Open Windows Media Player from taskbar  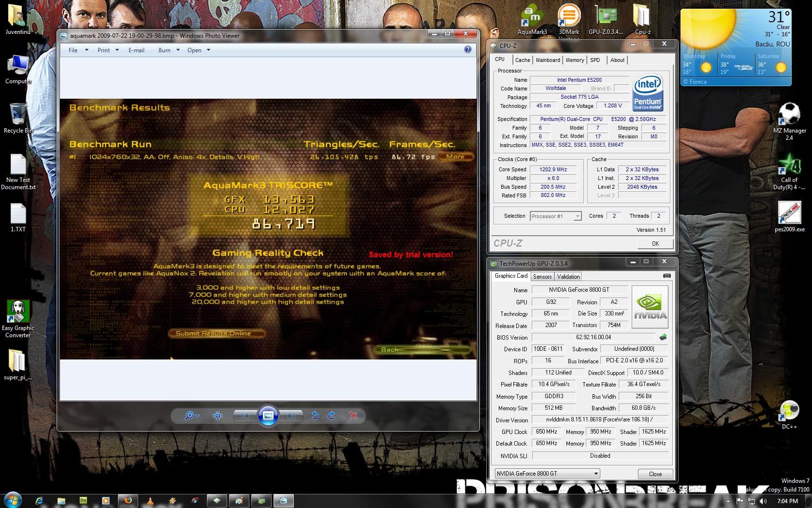[106, 501]
